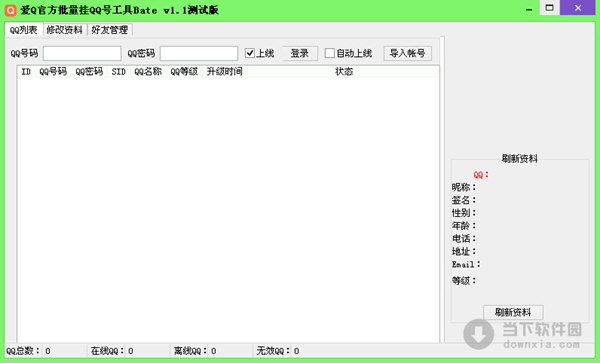This screenshot has width=600, height=363.
Task: Open the 好友管理 tab
Action: pos(110,30)
